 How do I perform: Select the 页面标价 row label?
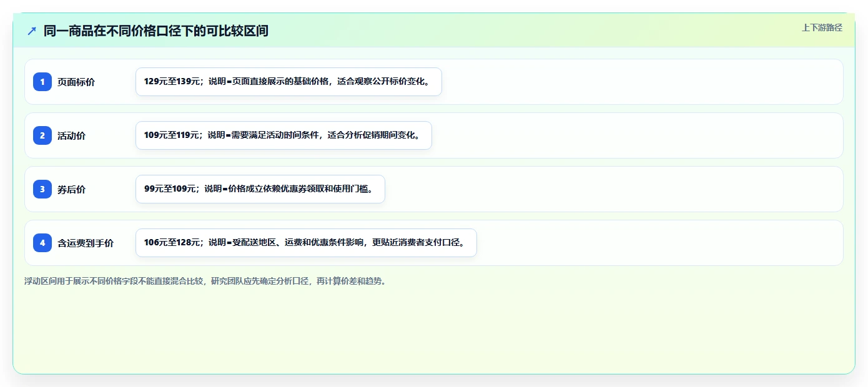pyautogui.click(x=76, y=82)
